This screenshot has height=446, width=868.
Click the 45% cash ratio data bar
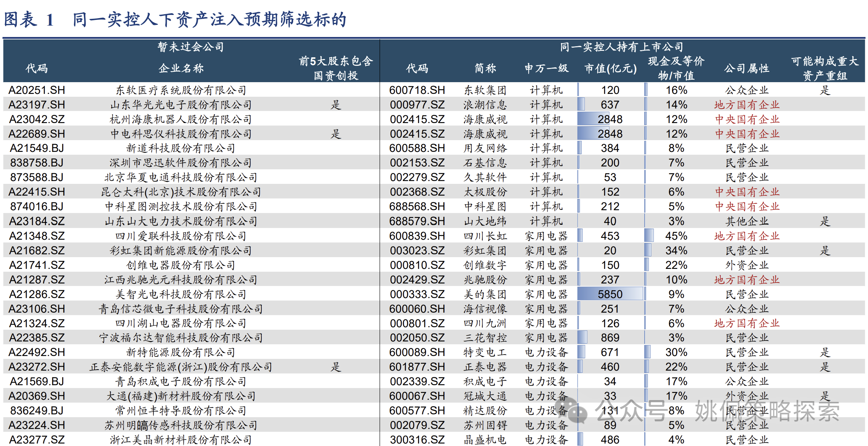coord(649,236)
